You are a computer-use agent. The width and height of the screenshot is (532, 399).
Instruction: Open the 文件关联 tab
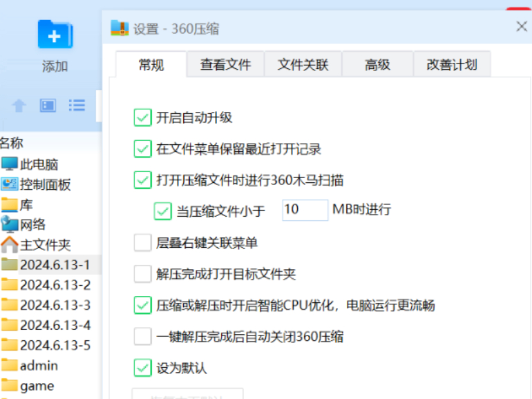point(303,64)
